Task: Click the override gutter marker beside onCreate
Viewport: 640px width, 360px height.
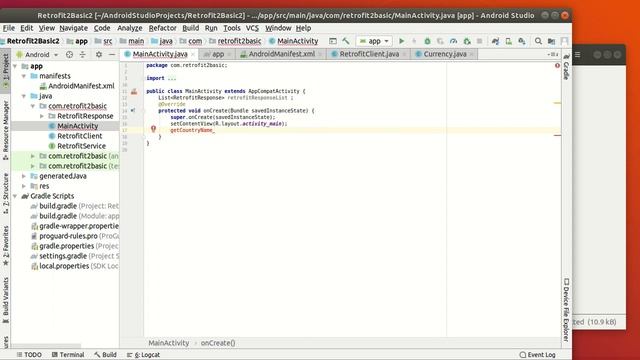Action: (x=133, y=110)
